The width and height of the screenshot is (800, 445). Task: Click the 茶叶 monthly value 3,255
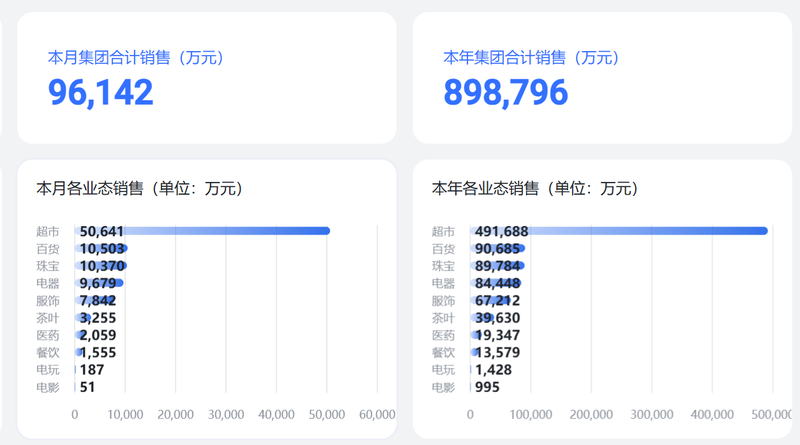98,318
